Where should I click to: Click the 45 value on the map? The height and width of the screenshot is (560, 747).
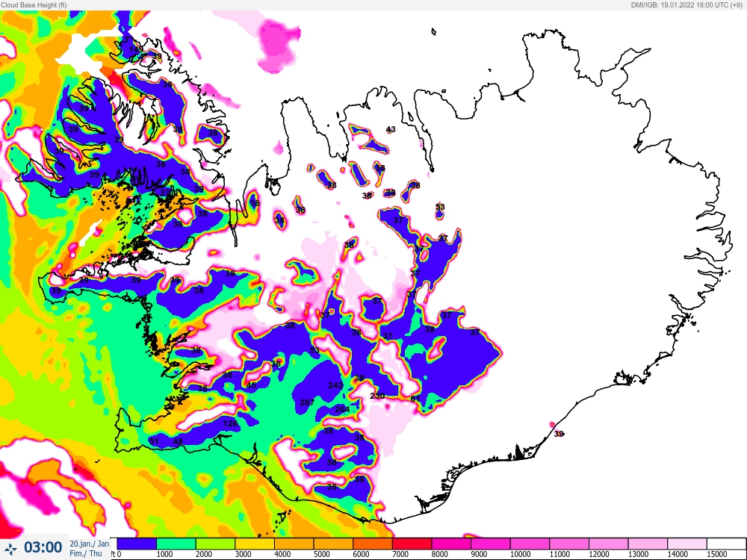(251, 385)
